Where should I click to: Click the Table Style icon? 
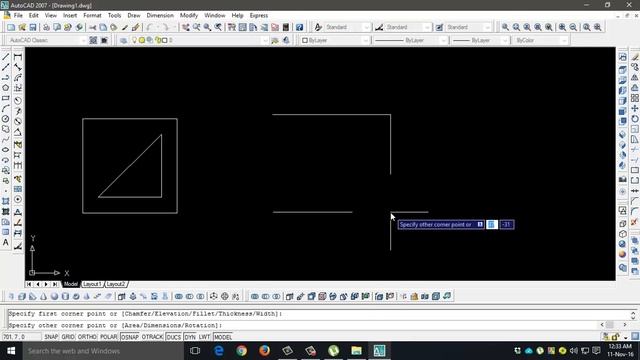[x=439, y=27]
